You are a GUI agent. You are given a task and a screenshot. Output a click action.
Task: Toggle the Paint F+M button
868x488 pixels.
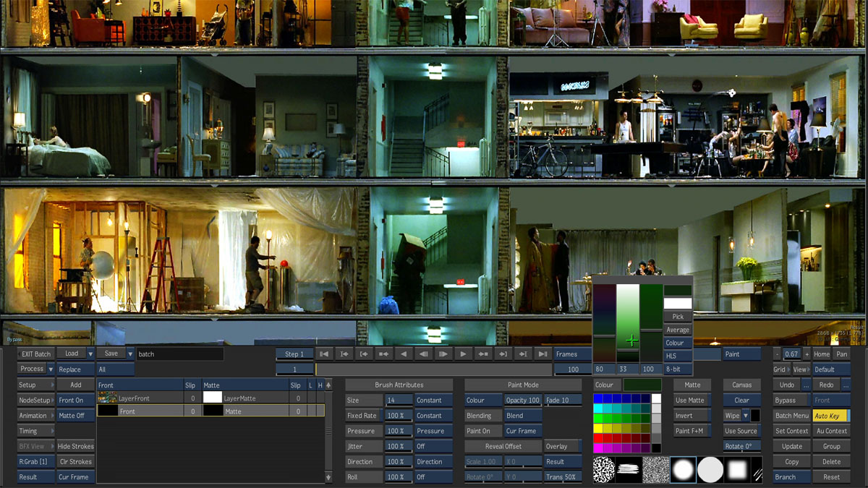(x=692, y=432)
